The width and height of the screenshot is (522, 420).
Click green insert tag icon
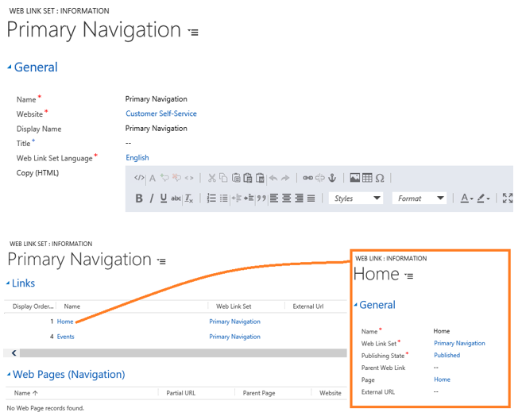164,178
